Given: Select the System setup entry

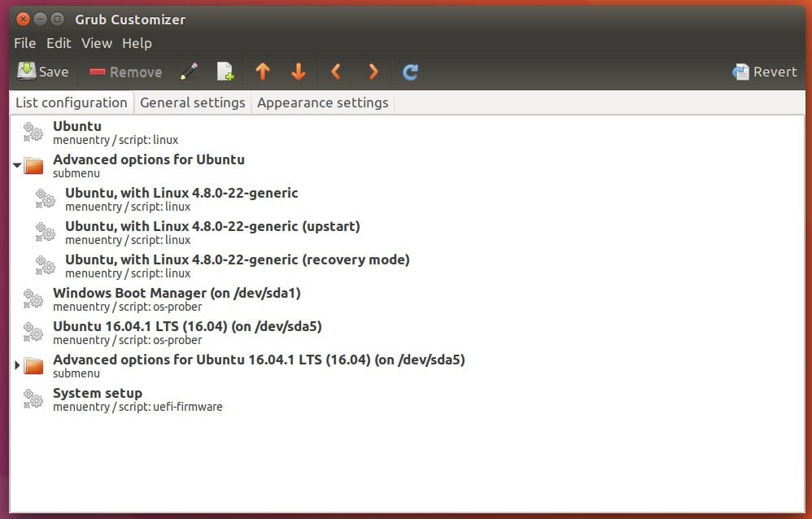Looking at the screenshot, I should tap(407, 399).
